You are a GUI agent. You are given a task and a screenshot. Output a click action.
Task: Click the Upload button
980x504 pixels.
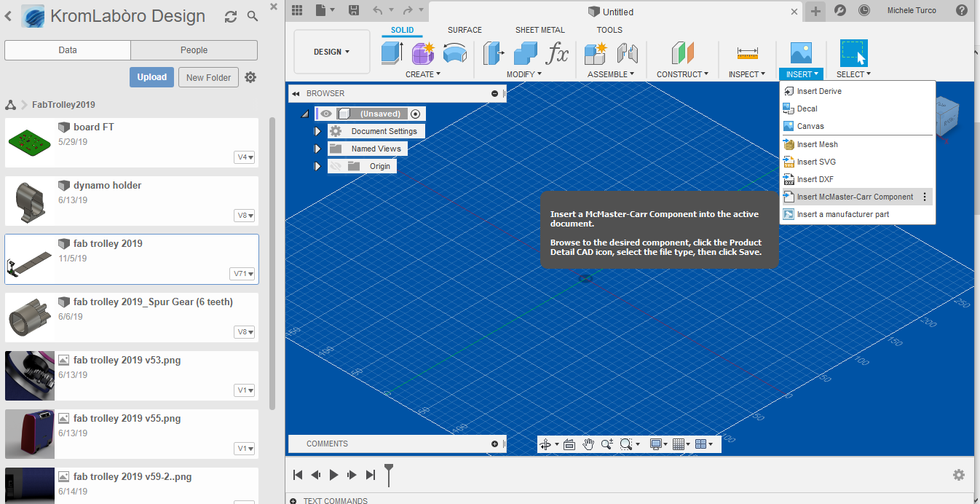tap(151, 77)
